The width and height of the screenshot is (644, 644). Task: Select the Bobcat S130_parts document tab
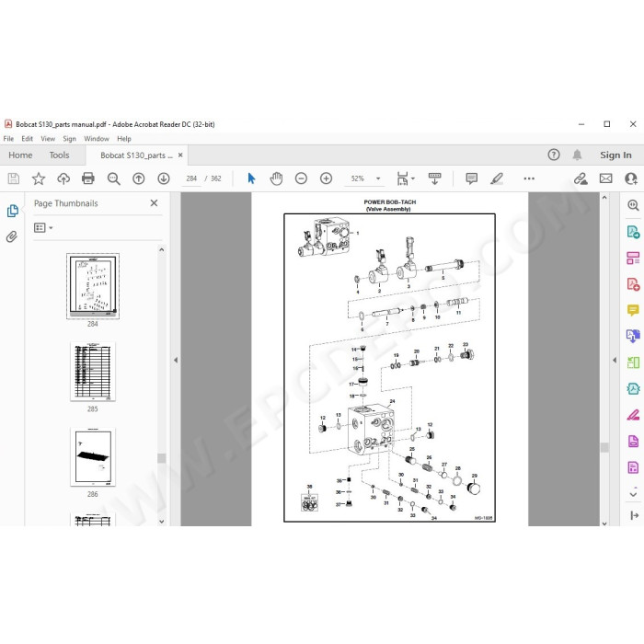tap(136, 155)
